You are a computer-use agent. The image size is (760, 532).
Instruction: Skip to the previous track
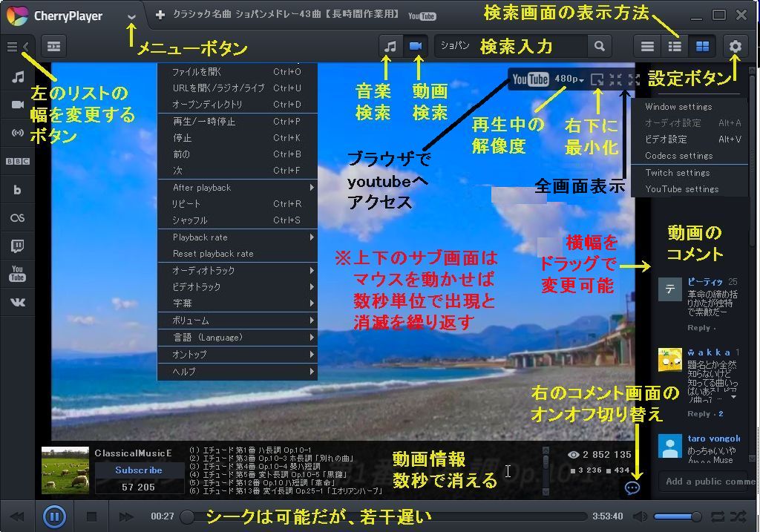(18, 517)
